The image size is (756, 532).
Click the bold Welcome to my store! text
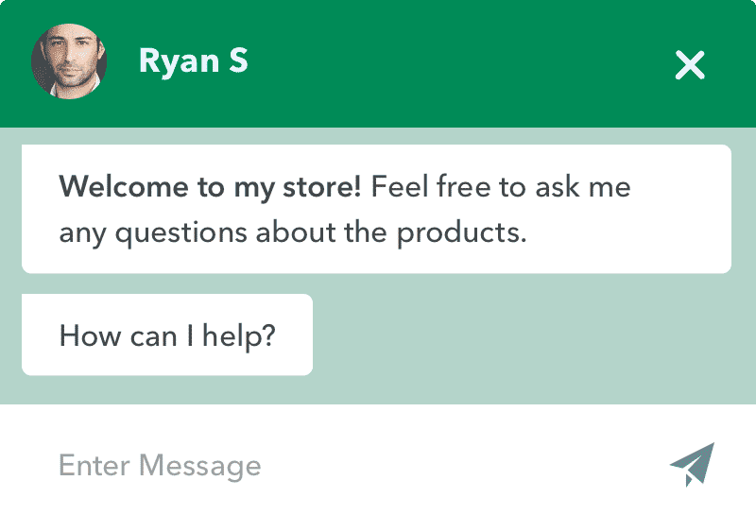pos(210,187)
